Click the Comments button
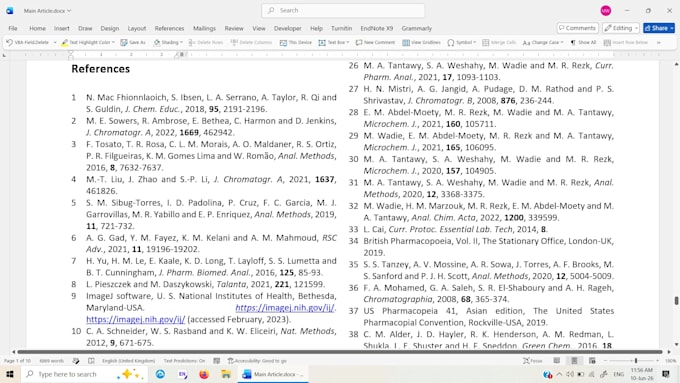 pos(578,28)
